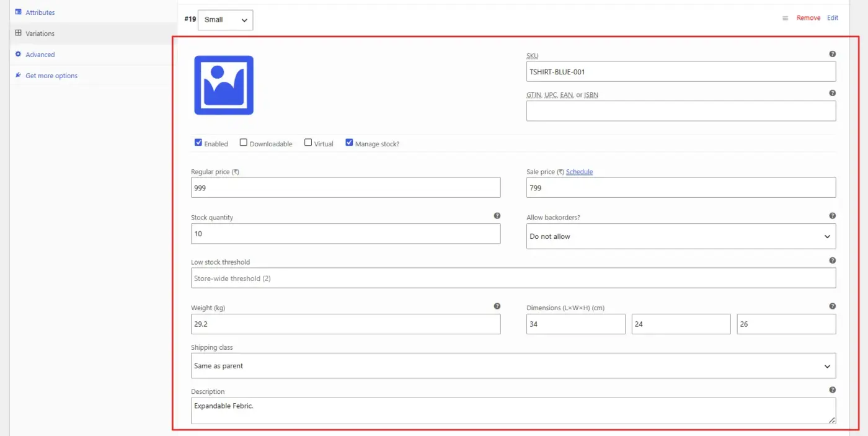Image resolution: width=868 pixels, height=436 pixels.
Task: Click the Height dimension field showing 26
Action: click(x=786, y=324)
